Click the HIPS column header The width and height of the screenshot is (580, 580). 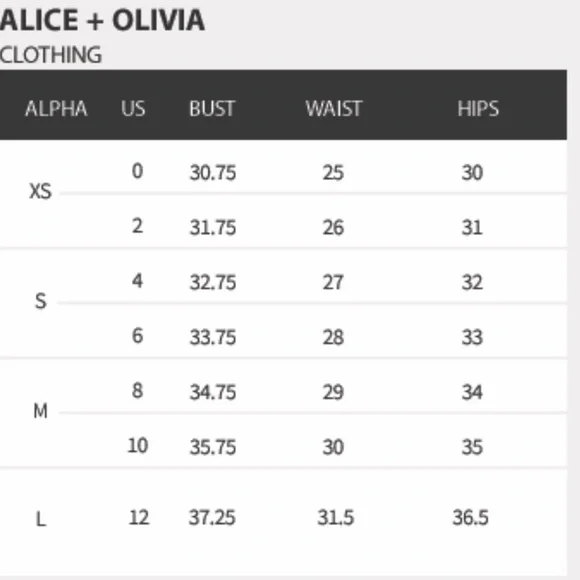pos(478,109)
